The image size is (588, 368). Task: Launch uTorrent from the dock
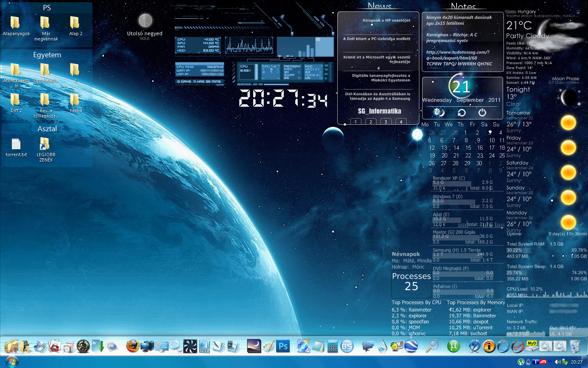(x=453, y=346)
